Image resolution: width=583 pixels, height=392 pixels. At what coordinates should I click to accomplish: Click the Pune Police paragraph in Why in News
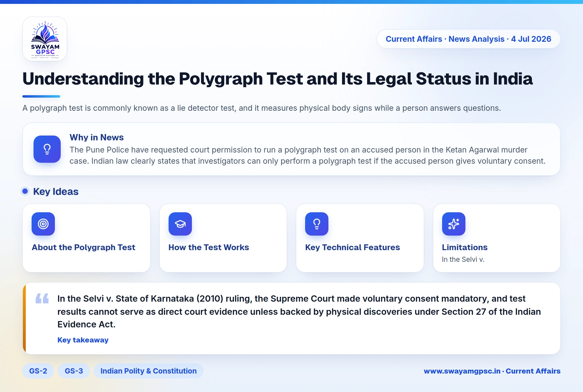tap(308, 155)
